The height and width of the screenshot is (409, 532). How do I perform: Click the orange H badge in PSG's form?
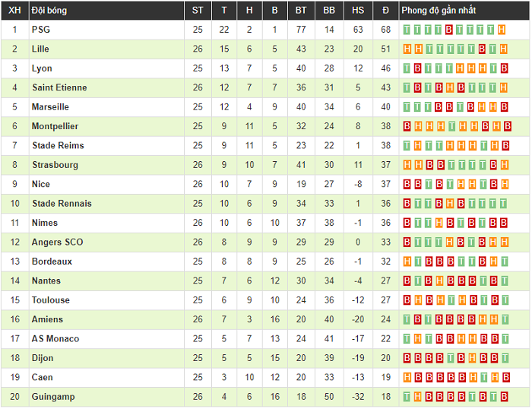(x=502, y=30)
